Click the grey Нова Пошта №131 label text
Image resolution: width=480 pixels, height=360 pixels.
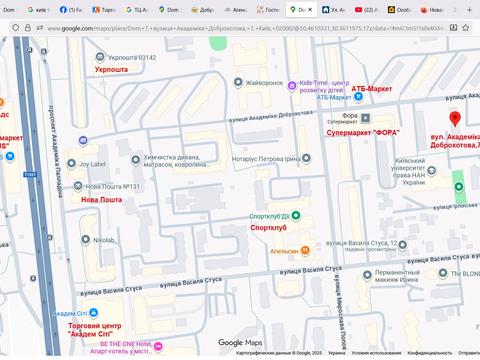coord(113,186)
